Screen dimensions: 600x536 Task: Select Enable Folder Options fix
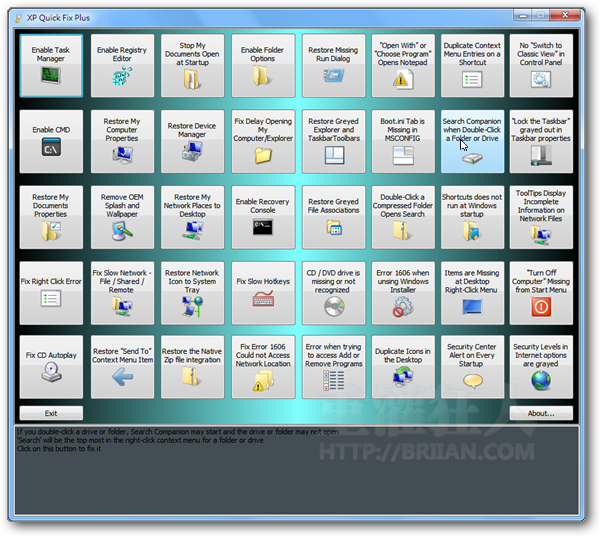[262, 65]
